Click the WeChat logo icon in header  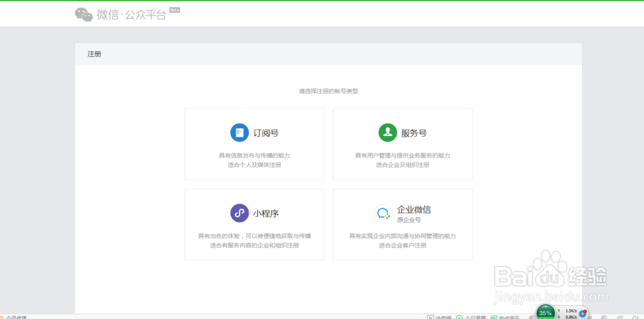[84, 14]
